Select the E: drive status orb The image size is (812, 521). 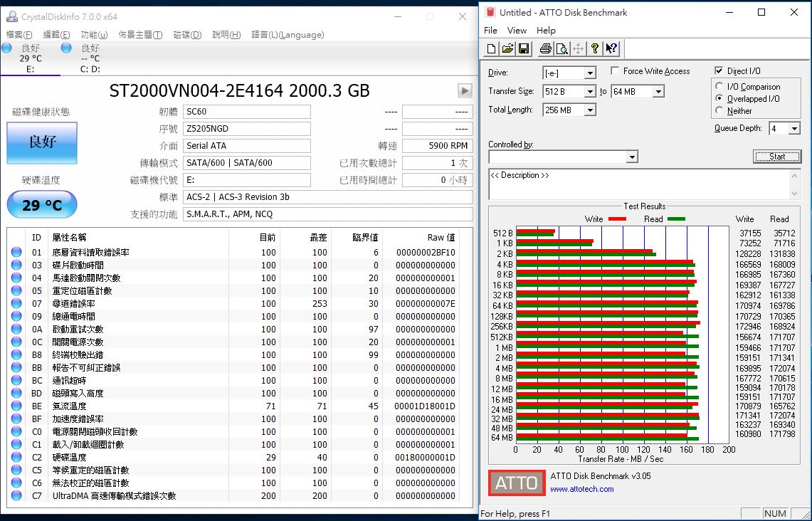pos(6,48)
